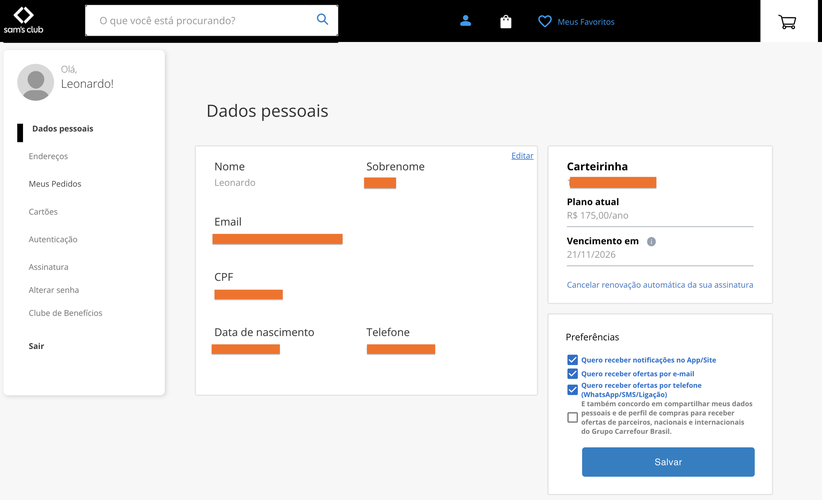This screenshot has width=822, height=500.
Task: Open the shopping bag icon
Action: (x=505, y=21)
